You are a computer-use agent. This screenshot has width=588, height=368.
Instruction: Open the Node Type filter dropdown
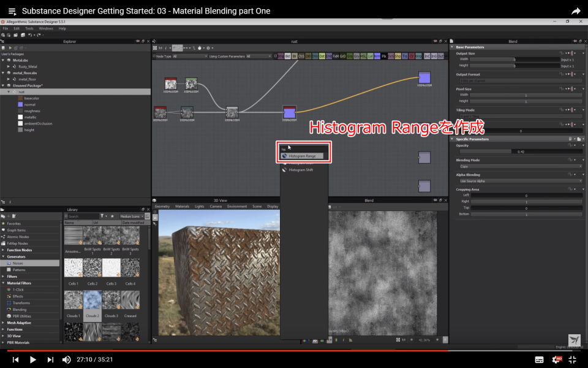point(190,56)
